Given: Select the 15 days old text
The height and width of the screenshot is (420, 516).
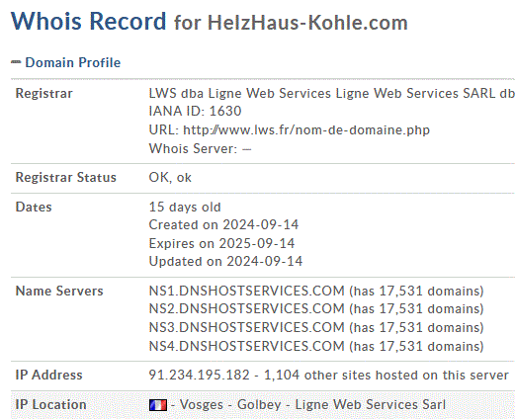Looking at the screenshot, I should (x=185, y=207).
